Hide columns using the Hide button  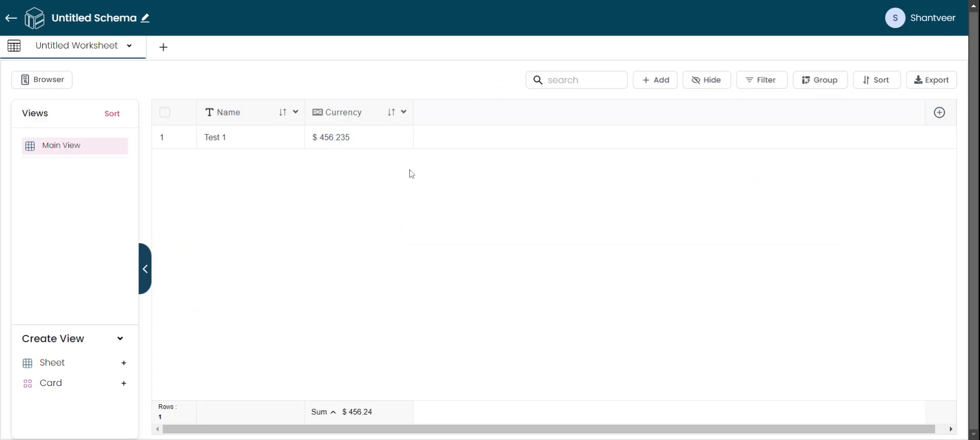[706, 80]
